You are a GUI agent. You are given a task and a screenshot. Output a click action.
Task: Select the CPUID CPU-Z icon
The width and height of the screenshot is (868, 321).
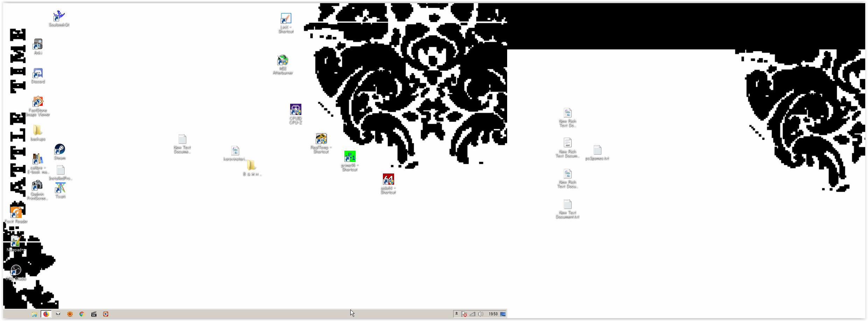(295, 110)
